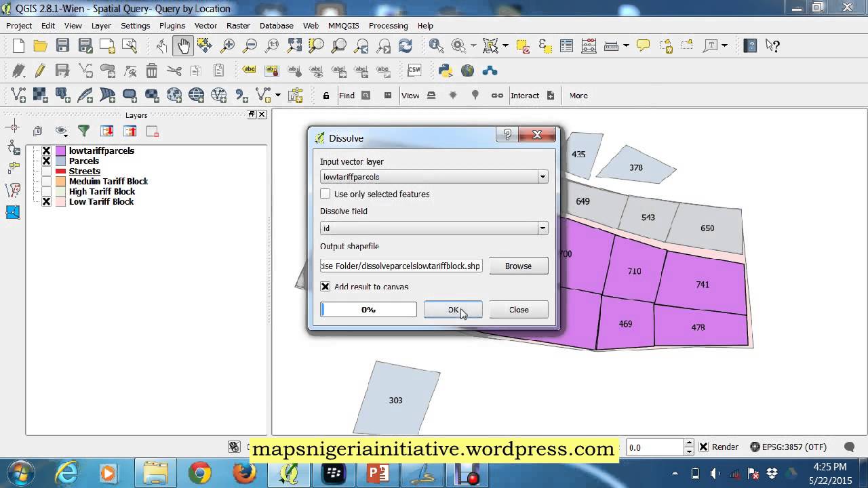Open the Vector menu
This screenshot has height=488, width=868.
point(205,26)
